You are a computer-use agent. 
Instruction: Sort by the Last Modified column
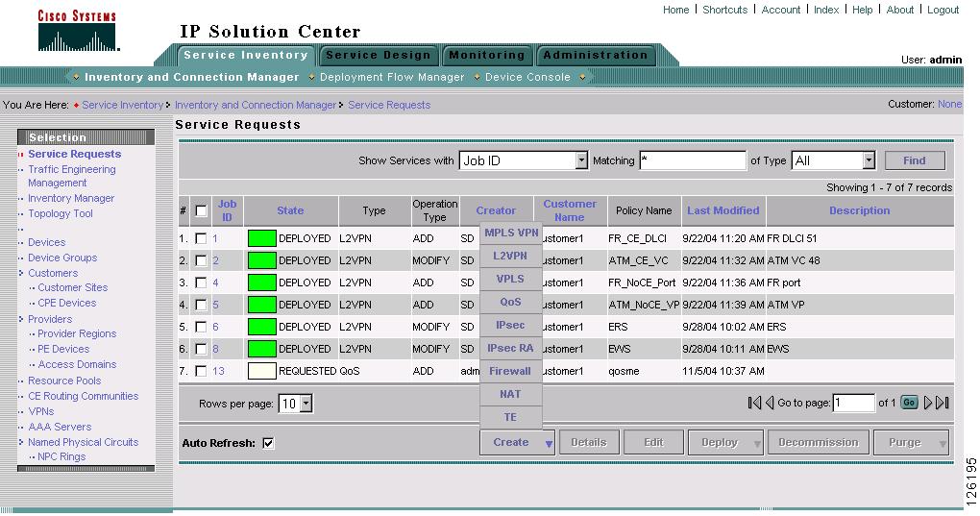723,210
